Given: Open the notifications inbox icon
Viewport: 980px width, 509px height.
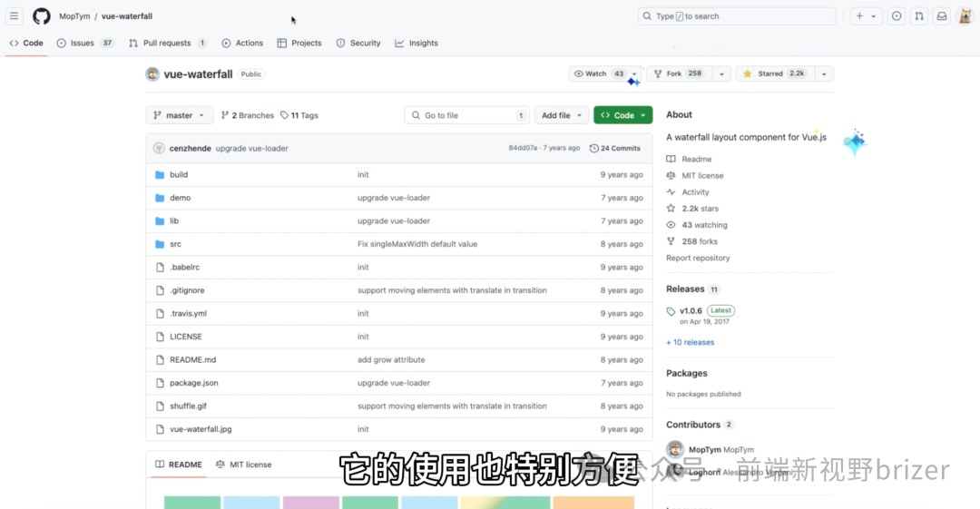Looking at the screenshot, I should click(941, 16).
